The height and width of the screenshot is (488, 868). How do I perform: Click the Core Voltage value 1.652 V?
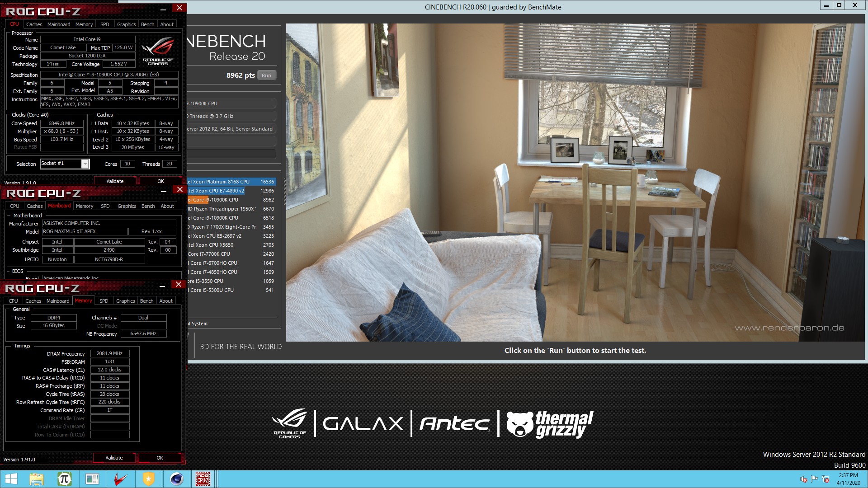tap(119, 64)
